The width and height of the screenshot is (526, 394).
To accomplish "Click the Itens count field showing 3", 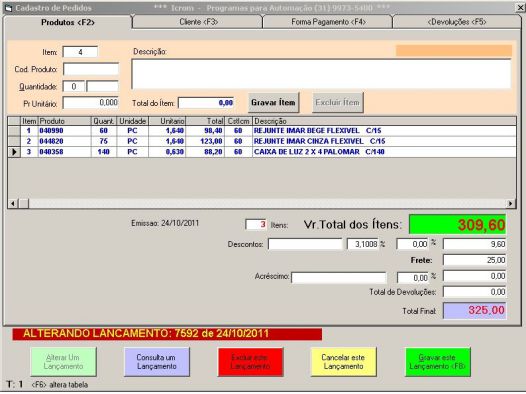I will pyautogui.click(x=256, y=224).
